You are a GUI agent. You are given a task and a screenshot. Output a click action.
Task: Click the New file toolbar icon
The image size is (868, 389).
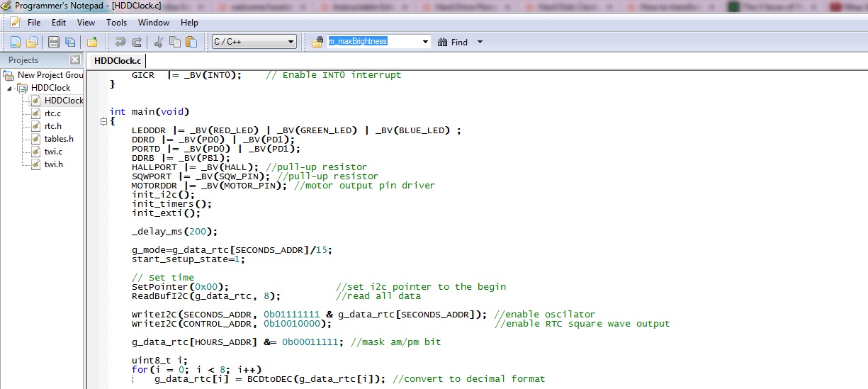pos(15,42)
